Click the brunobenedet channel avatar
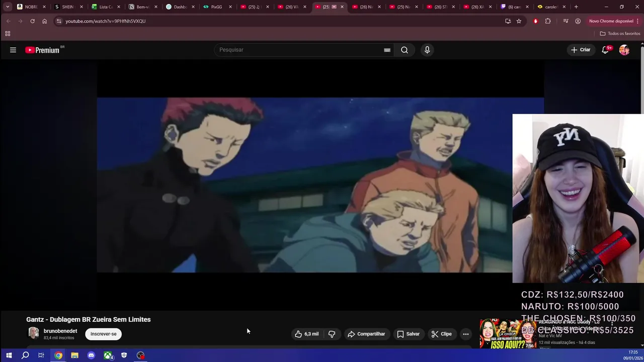This screenshot has height=362, width=644. pos(33,333)
